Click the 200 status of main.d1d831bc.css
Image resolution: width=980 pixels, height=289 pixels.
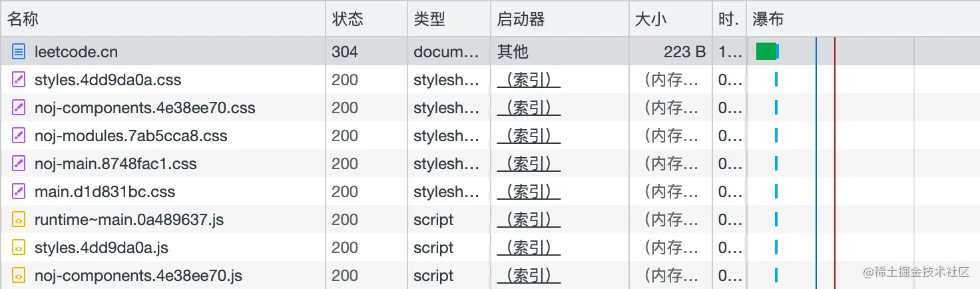[x=345, y=191]
